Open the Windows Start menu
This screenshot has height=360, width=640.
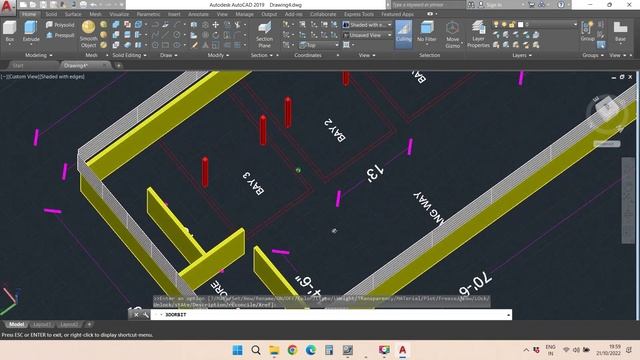237,350
